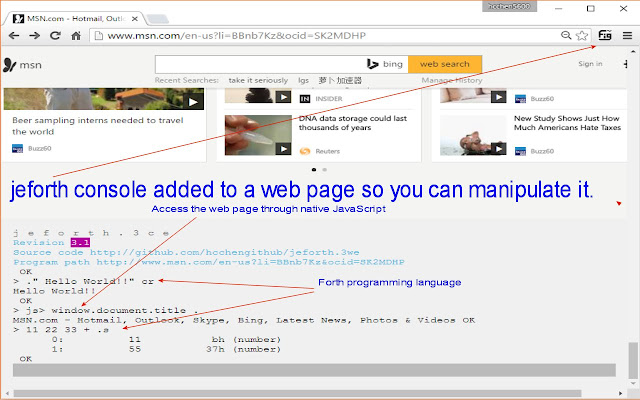Viewport: 640px width, 400px height.
Task: Click the 'Hello World!!' output line
Action: (54, 291)
